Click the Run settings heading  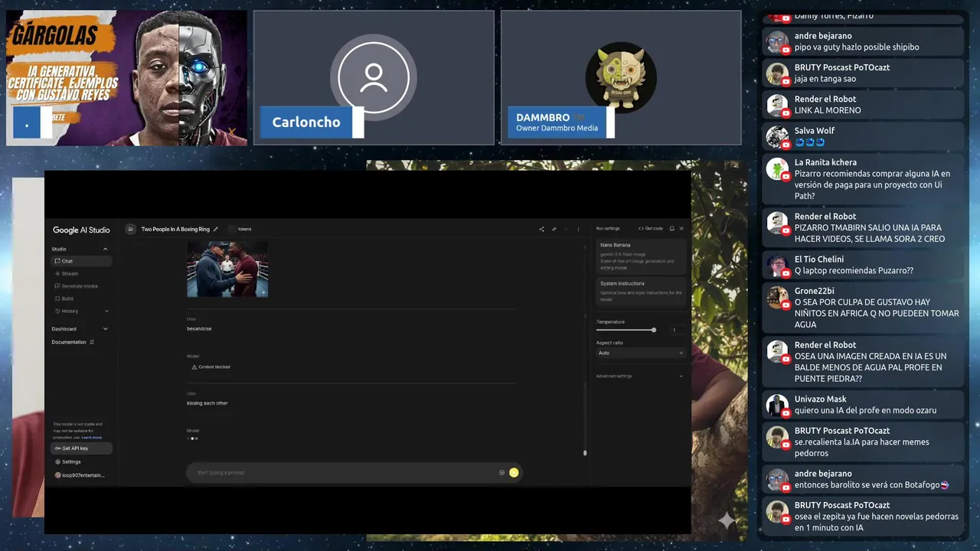point(608,228)
